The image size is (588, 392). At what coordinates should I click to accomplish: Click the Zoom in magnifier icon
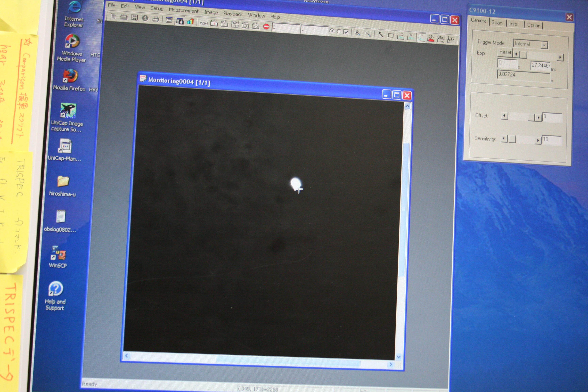coord(357,33)
